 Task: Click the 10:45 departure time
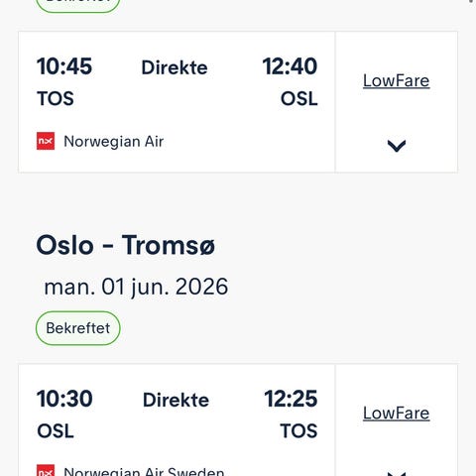(x=64, y=66)
